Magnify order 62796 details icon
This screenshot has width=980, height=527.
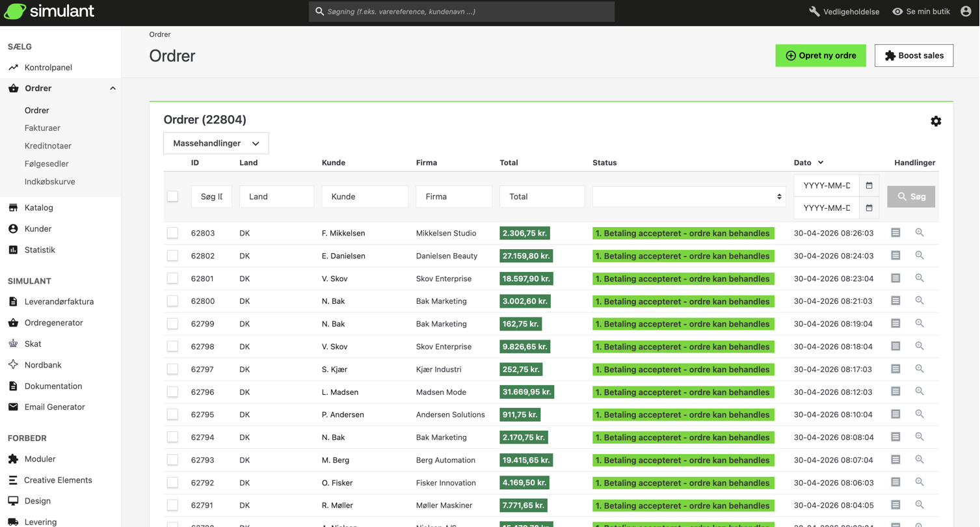pos(920,391)
